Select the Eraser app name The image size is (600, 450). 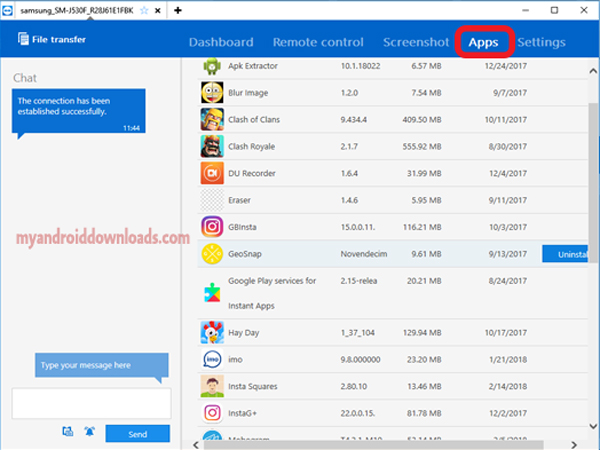[239, 200]
